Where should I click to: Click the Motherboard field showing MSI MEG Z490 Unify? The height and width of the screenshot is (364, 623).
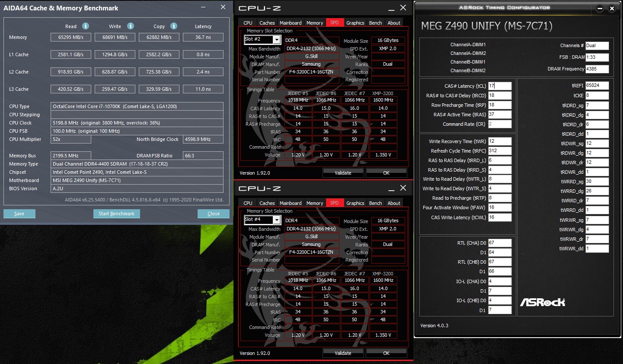pyautogui.click(x=137, y=180)
